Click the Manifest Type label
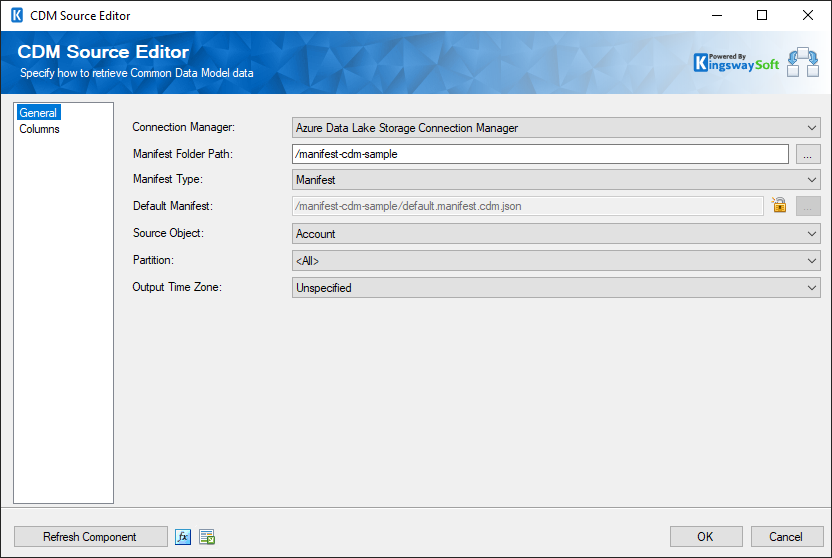The image size is (832, 558). [x=168, y=179]
